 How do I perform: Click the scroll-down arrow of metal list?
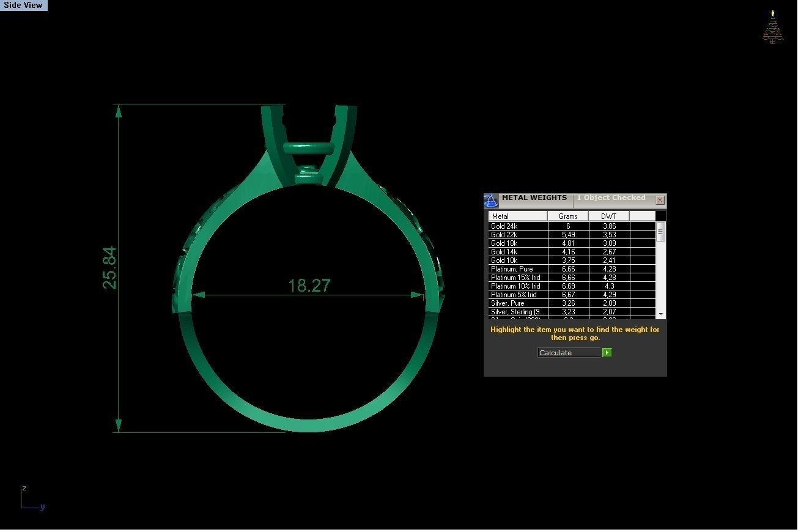[x=660, y=314]
